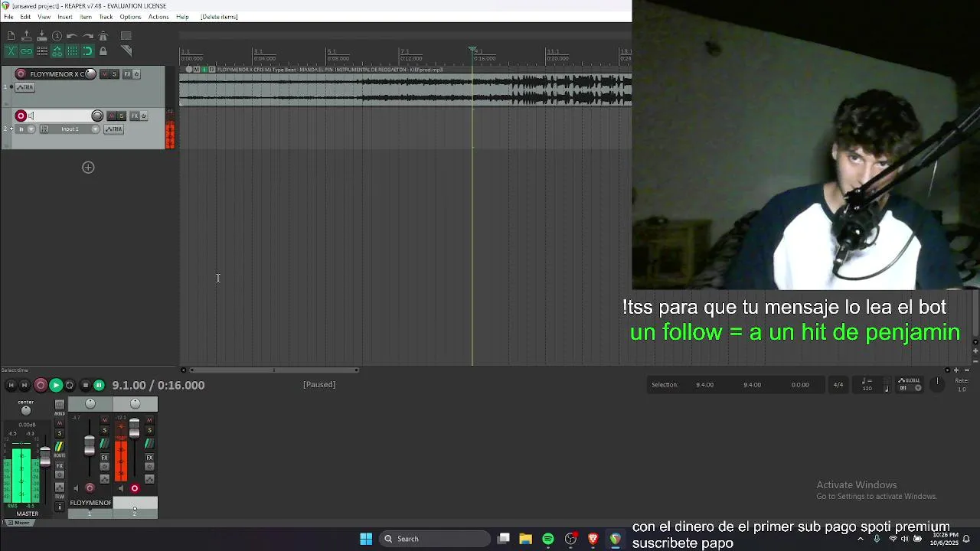
Task: Toggle ripple editing grid icon
Action: pos(42,51)
